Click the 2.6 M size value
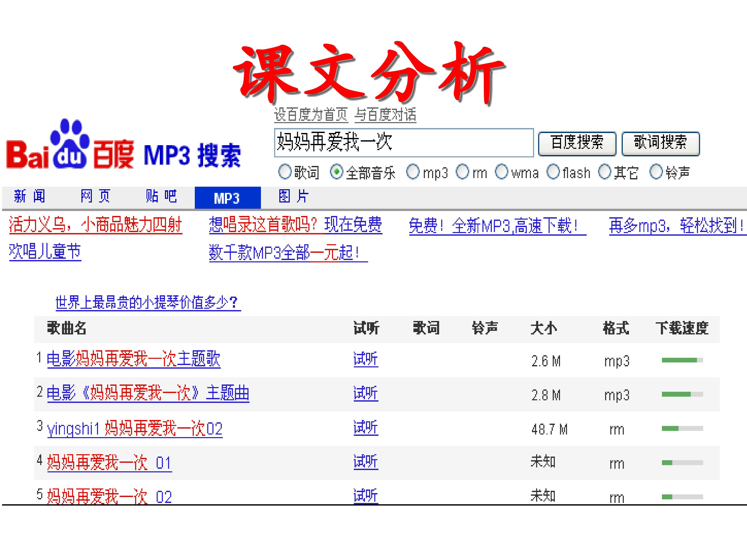Screen dimensions: 747x560 coord(546,361)
